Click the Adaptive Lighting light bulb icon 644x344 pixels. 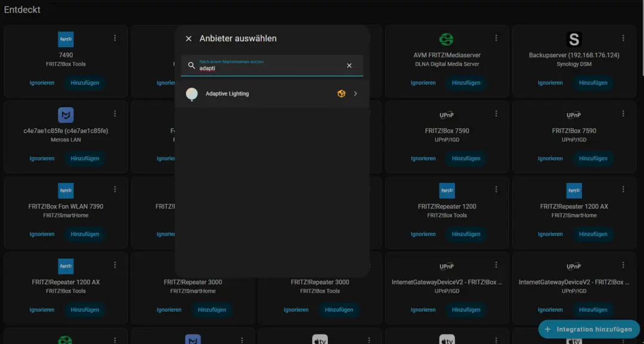click(191, 94)
